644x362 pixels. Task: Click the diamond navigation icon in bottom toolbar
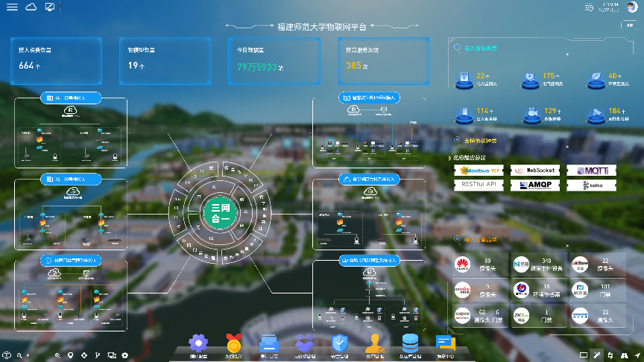tap(84, 355)
